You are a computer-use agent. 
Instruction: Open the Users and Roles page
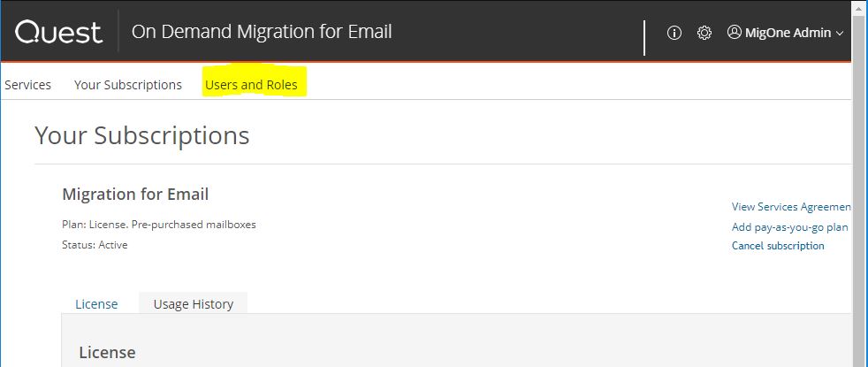point(251,85)
